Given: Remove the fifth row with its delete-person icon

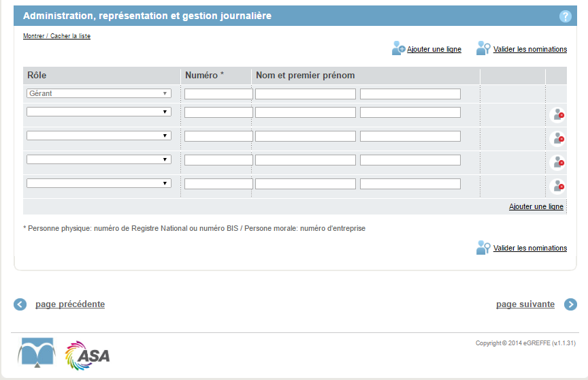Looking at the screenshot, I should click(557, 187).
